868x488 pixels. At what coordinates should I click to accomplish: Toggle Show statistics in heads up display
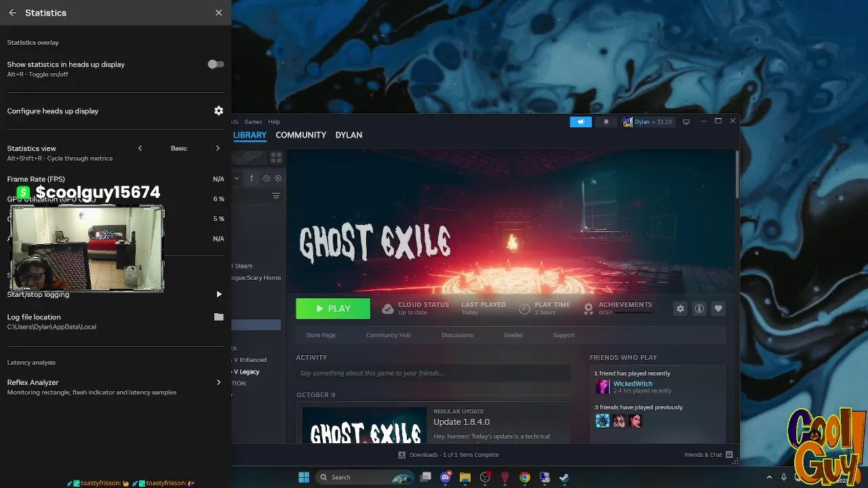216,64
